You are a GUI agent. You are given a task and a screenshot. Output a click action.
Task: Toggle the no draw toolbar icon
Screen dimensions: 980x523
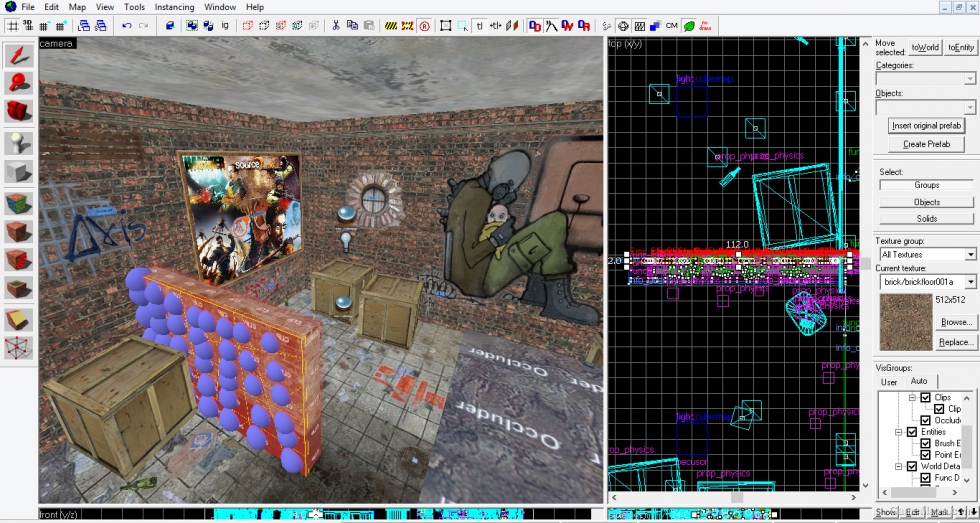pyautogui.click(x=705, y=26)
